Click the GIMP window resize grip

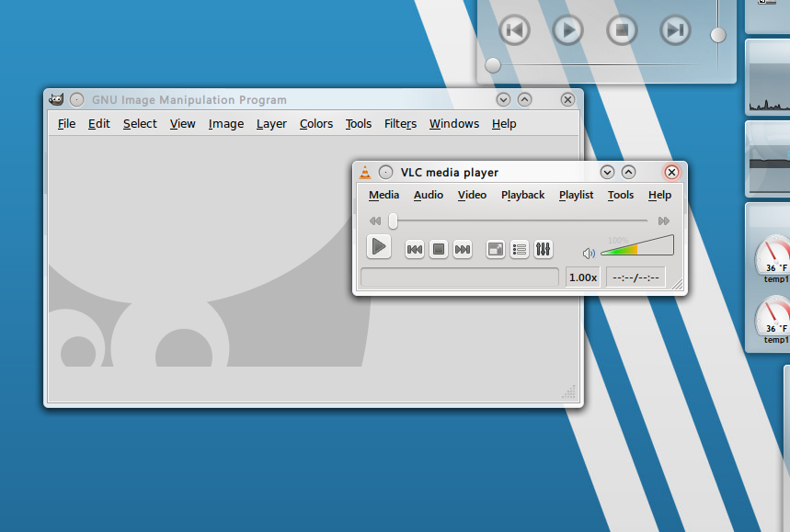click(x=569, y=392)
